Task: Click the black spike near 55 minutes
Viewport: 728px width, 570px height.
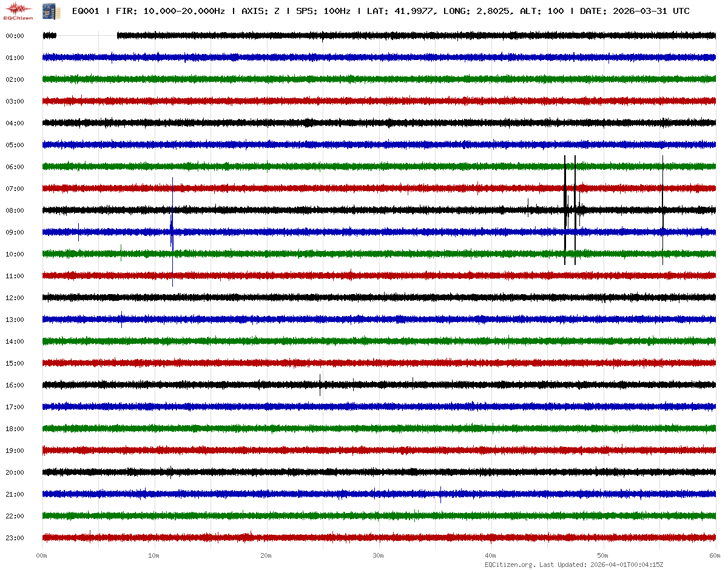Action: [x=662, y=210]
